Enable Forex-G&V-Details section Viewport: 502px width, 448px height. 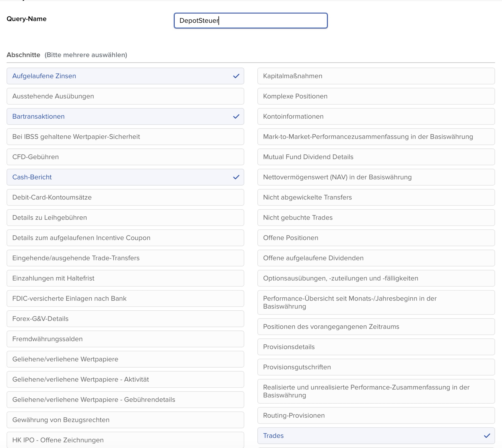click(x=125, y=319)
